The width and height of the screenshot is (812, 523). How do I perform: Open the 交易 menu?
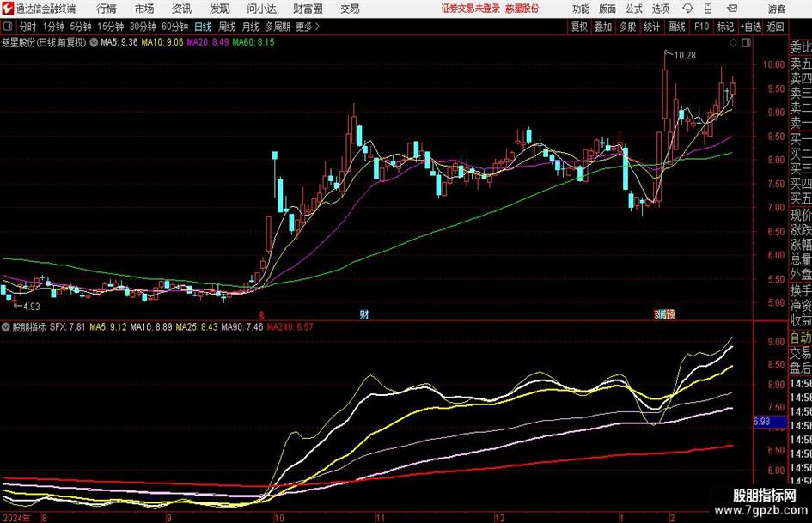click(350, 9)
